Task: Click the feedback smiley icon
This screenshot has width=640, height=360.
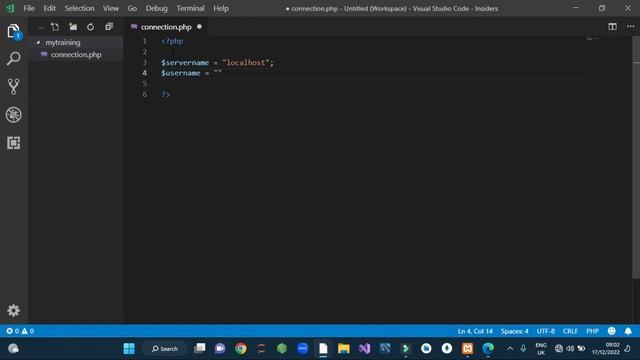Action: click(611, 331)
